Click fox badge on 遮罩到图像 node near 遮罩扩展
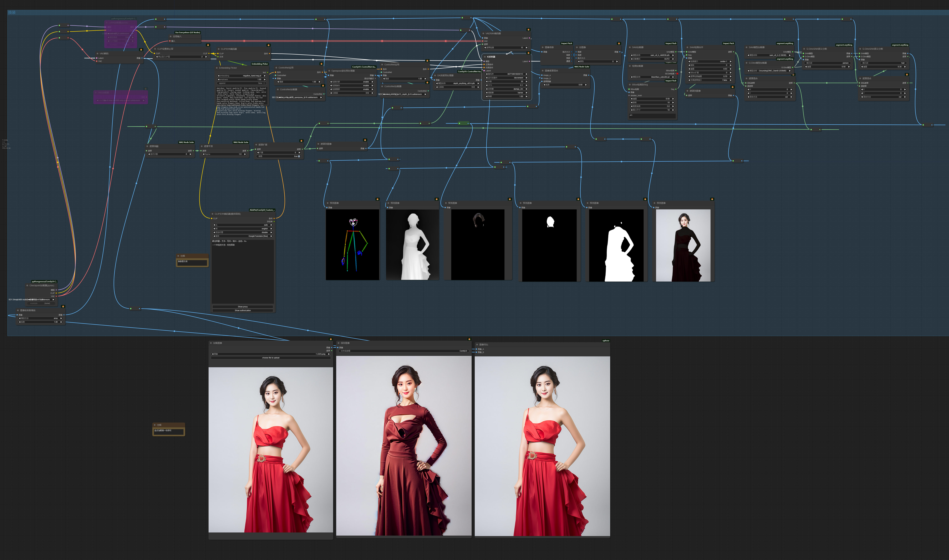Screen dimensions: 949x560 365,140
